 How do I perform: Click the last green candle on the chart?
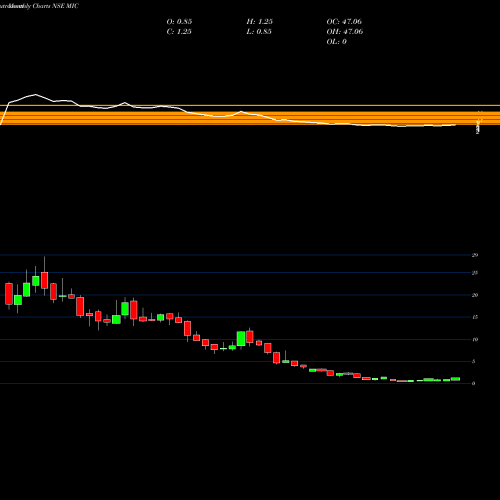click(x=455, y=379)
